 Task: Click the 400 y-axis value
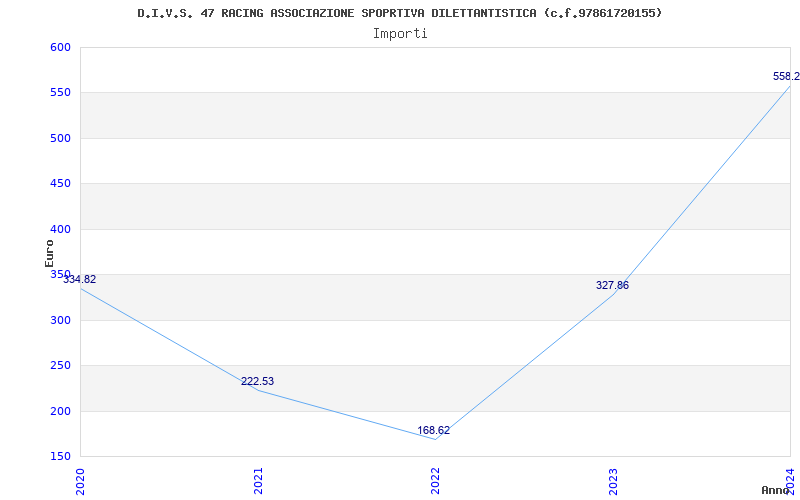tap(60, 230)
